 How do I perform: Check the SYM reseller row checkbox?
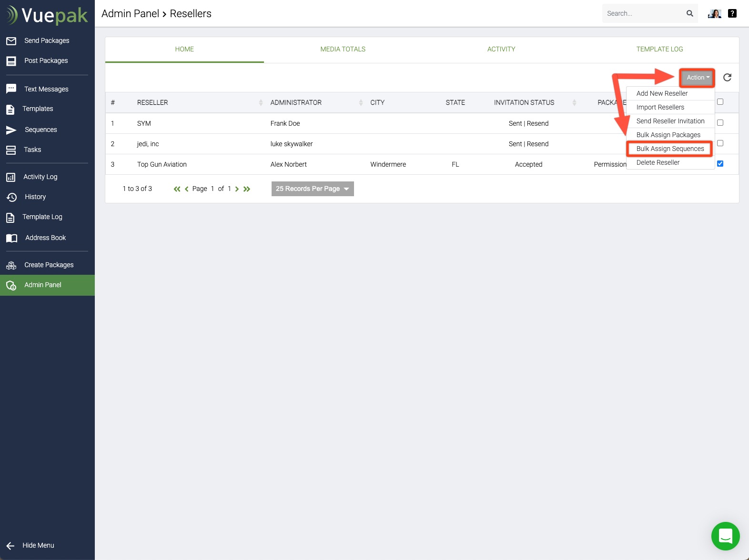point(720,123)
